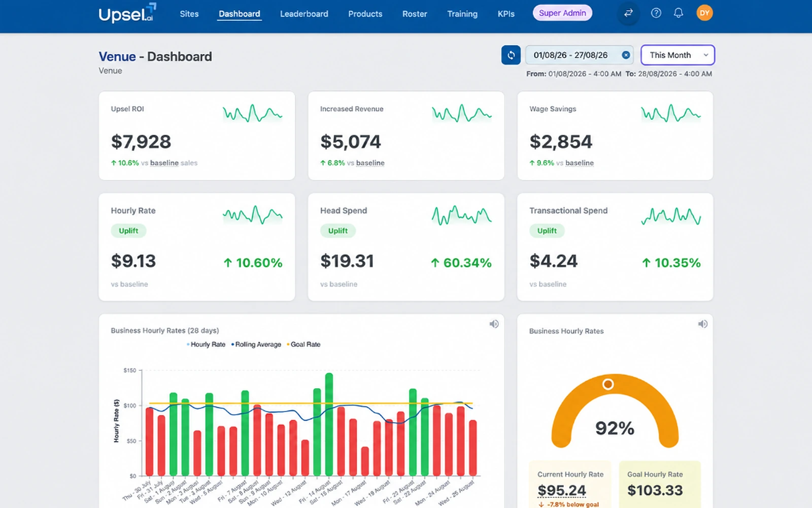Viewport: 812px width, 508px height.
Task: Click the Uplift badge in Head Spend card
Action: coord(338,231)
